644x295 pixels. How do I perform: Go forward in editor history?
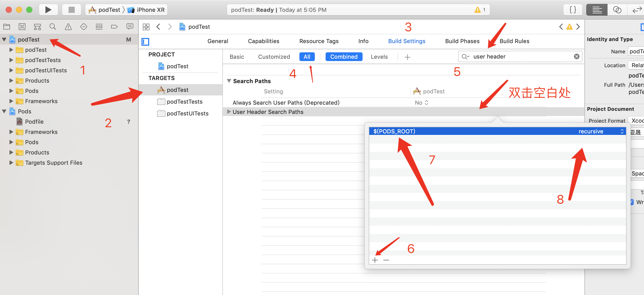click(170, 27)
